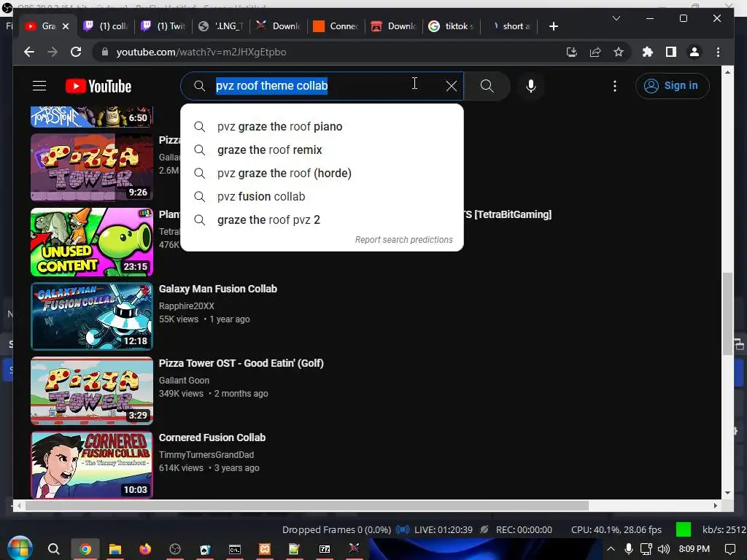747x560 pixels.
Task: Click the page vertical scrollbar thumb
Action: pos(727,314)
